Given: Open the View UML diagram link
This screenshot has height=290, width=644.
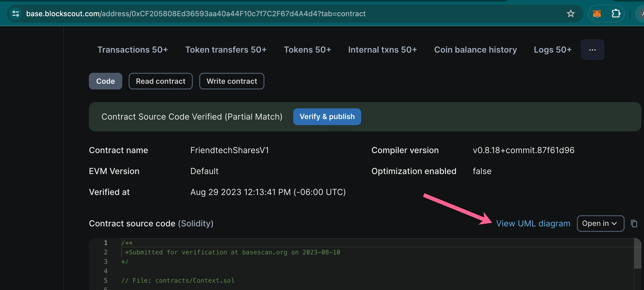Looking at the screenshot, I should (533, 223).
